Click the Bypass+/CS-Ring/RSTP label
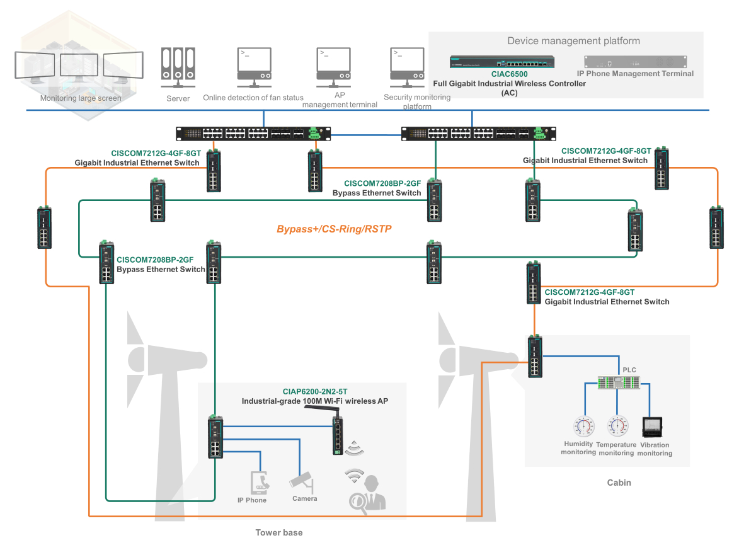756x550 pixels. (x=334, y=229)
